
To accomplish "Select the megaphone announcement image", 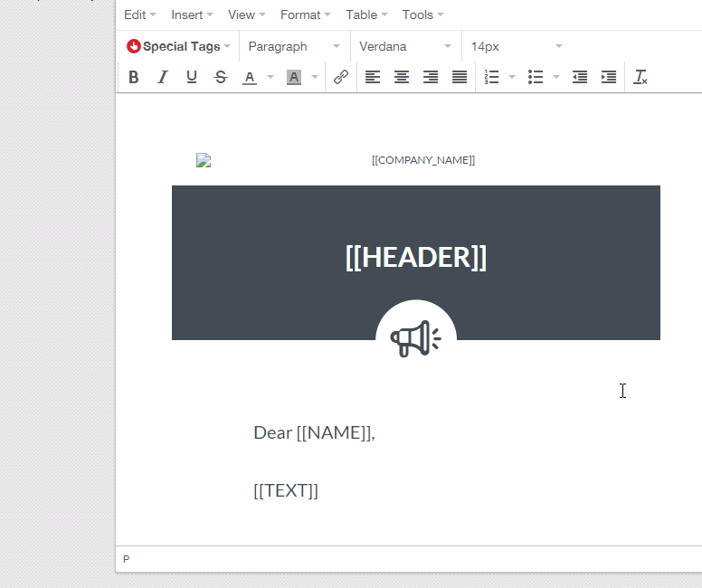I will (416, 338).
